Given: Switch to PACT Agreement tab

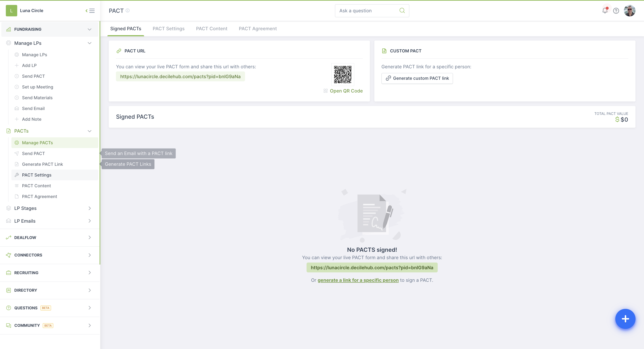Looking at the screenshot, I should click(x=258, y=29).
